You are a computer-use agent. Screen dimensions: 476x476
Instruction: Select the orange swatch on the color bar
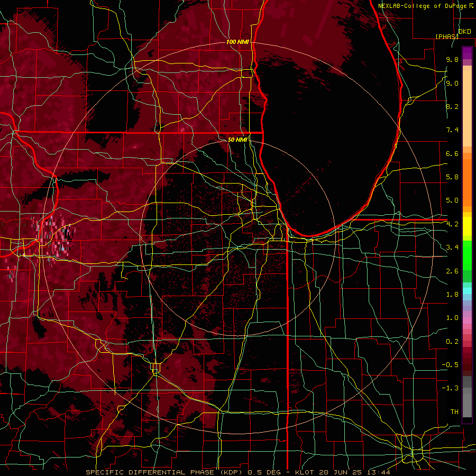(x=467, y=182)
